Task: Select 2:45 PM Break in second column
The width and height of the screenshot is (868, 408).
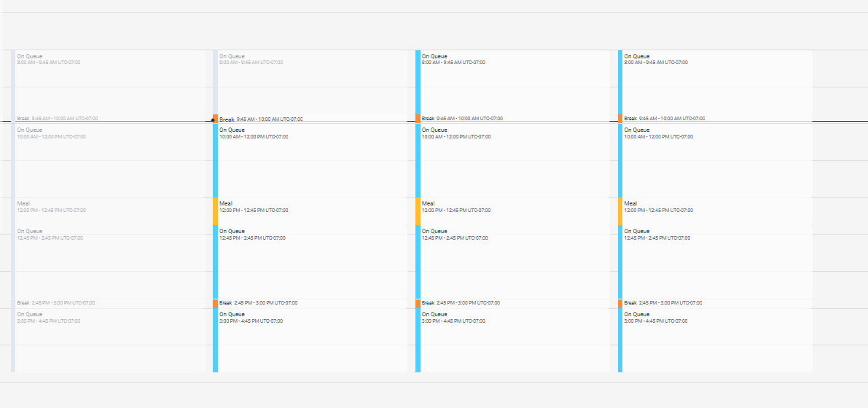Action: pos(310,303)
